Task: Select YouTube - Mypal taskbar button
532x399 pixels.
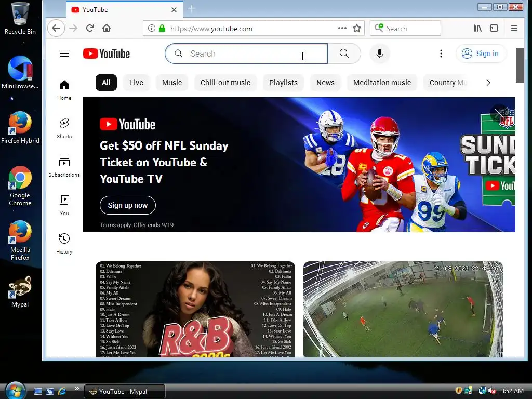Action: [125, 392]
